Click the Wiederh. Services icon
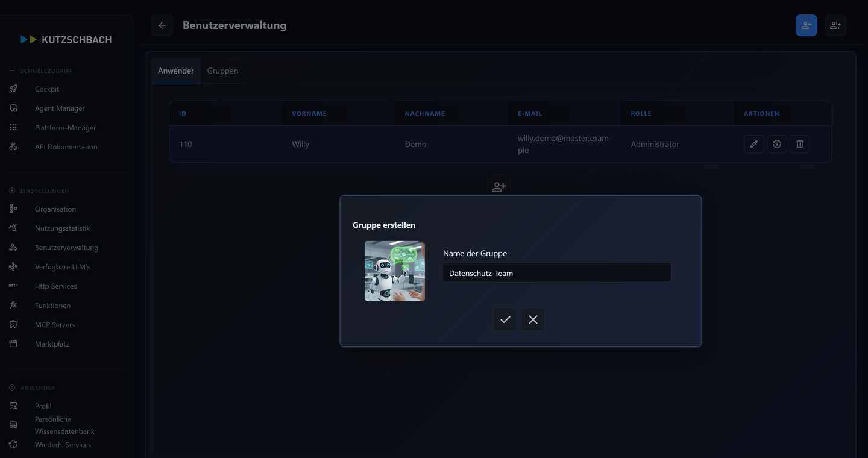This screenshot has width=868, height=458. coord(13,445)
